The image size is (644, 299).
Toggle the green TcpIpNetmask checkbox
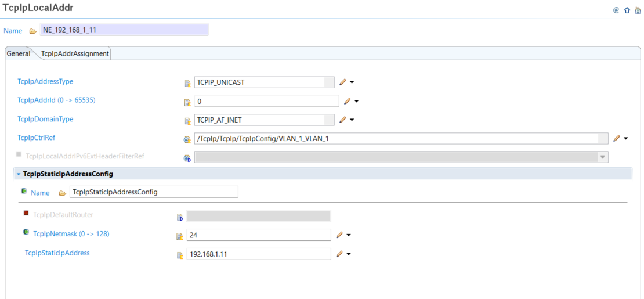26,232
